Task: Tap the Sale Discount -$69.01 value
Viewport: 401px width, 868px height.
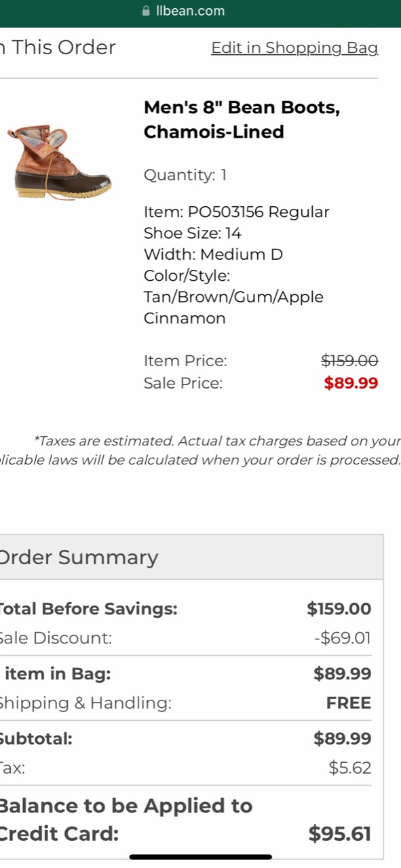Action: tap(343, 638)
